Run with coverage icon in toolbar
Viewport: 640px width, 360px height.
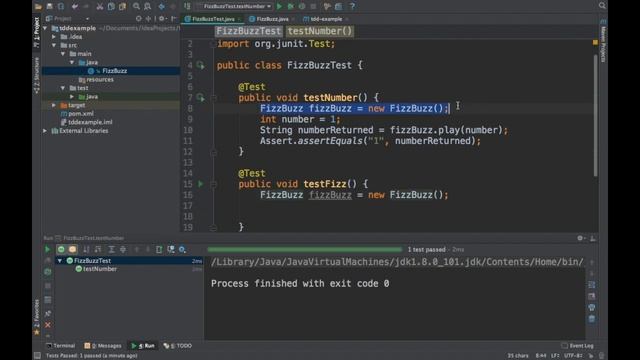pyautogui.click(x=302, y=6)
